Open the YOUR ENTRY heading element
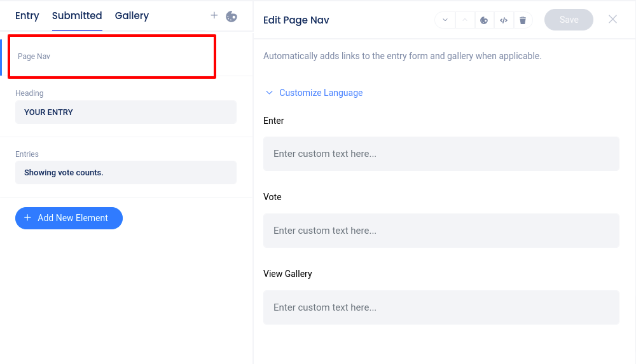Image resolution: width=636 pixels, height=364 pixels. pyautogui.click(x=125, y=112)
